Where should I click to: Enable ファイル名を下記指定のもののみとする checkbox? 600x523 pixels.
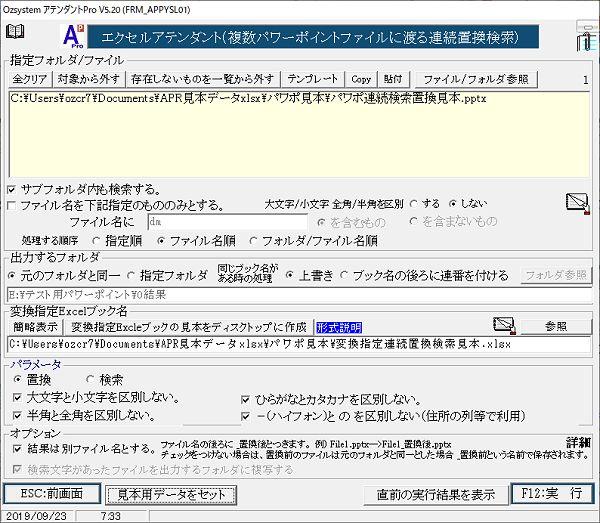click(x=11, y=206)
